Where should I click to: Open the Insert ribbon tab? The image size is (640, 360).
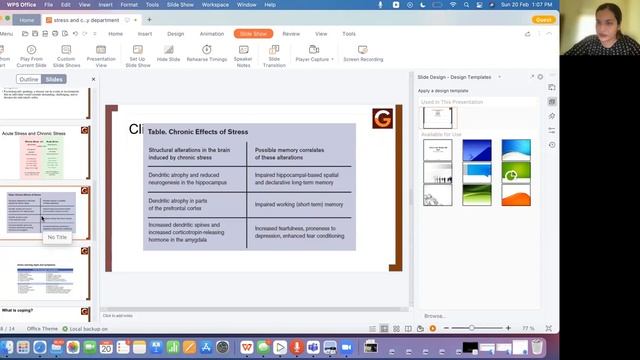[x=145, y=34]
